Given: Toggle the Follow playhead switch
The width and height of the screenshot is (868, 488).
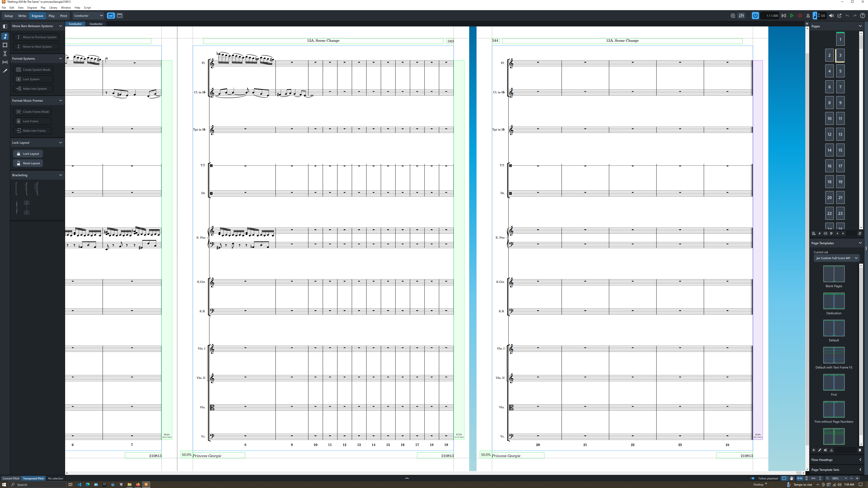Looking at the screenshot, I should [x=752, y=478].
